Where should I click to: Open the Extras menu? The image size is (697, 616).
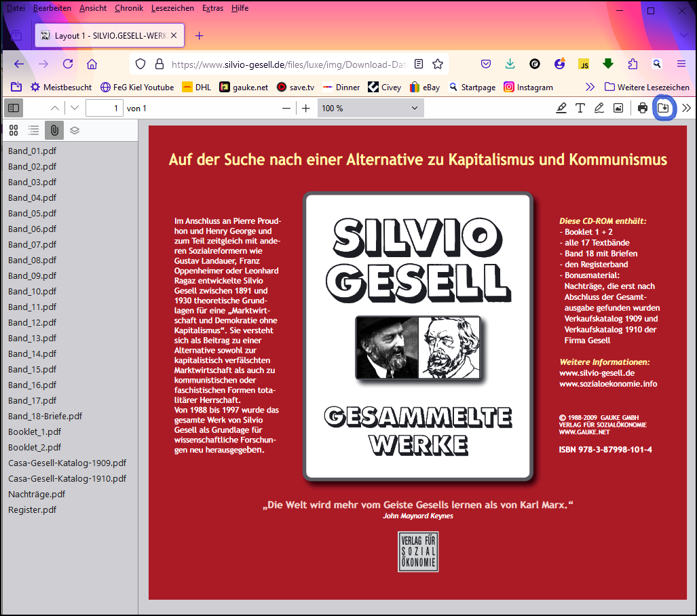coord(213,8)
